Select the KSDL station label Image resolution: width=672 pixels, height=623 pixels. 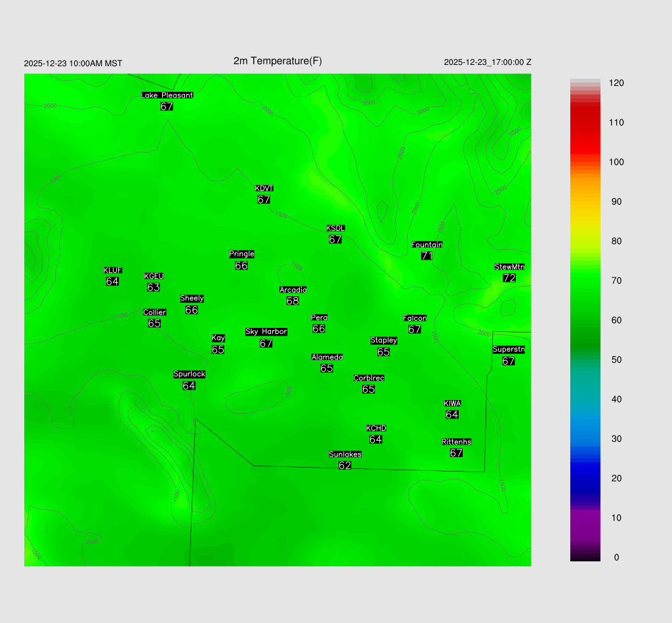pos(335,228)
